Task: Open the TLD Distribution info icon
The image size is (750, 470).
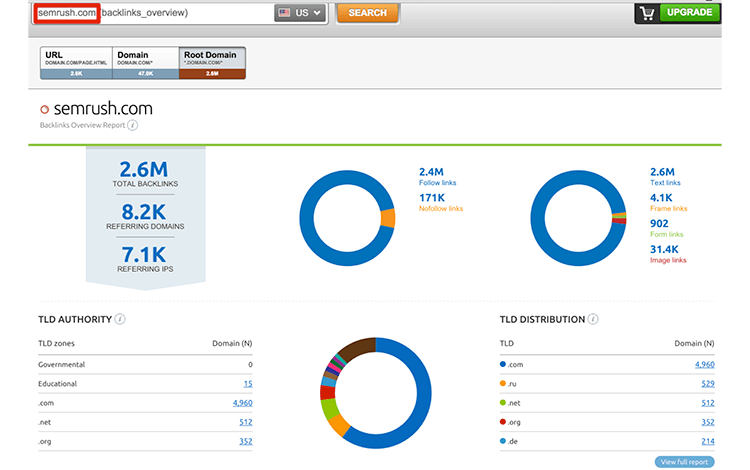Action: [593, 319]
